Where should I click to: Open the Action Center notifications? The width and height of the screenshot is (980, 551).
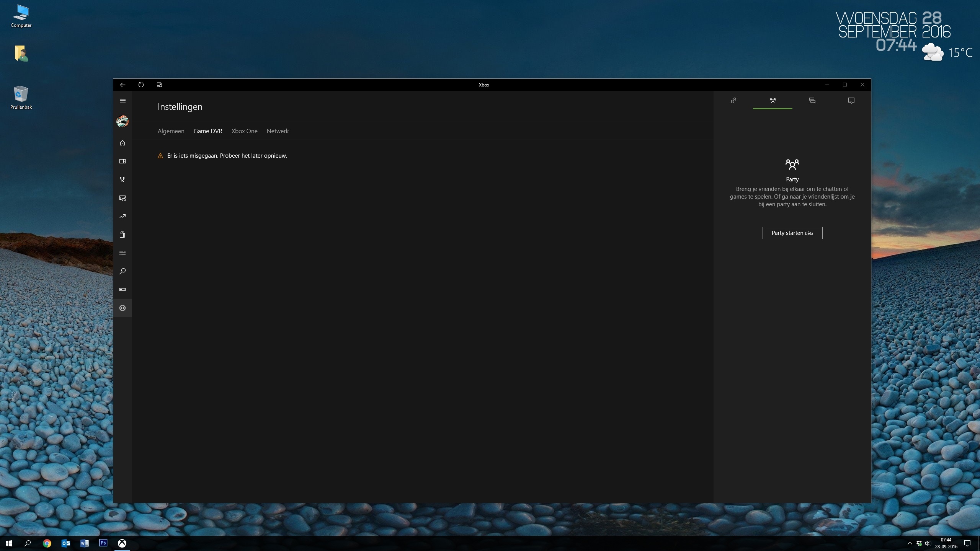(967, 543)
